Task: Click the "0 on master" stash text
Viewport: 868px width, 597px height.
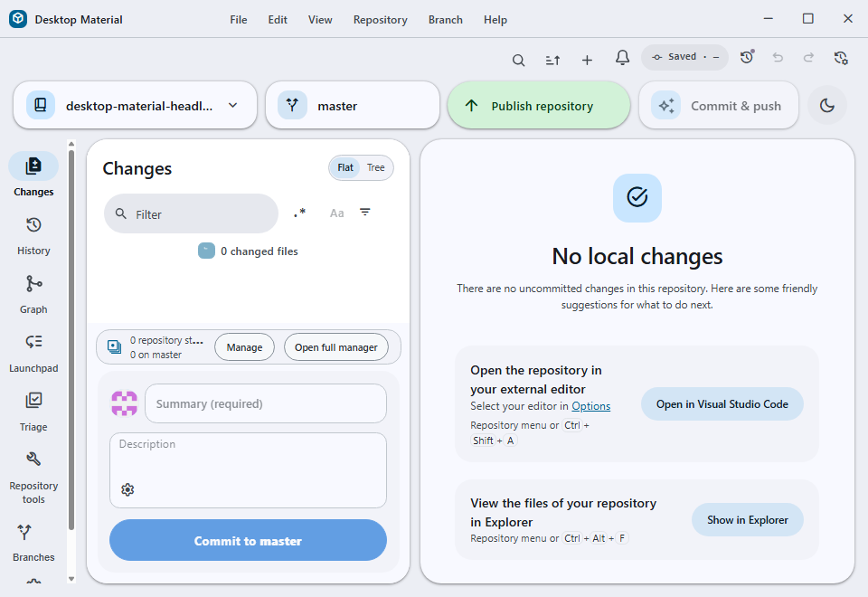Action: (156, 355)
